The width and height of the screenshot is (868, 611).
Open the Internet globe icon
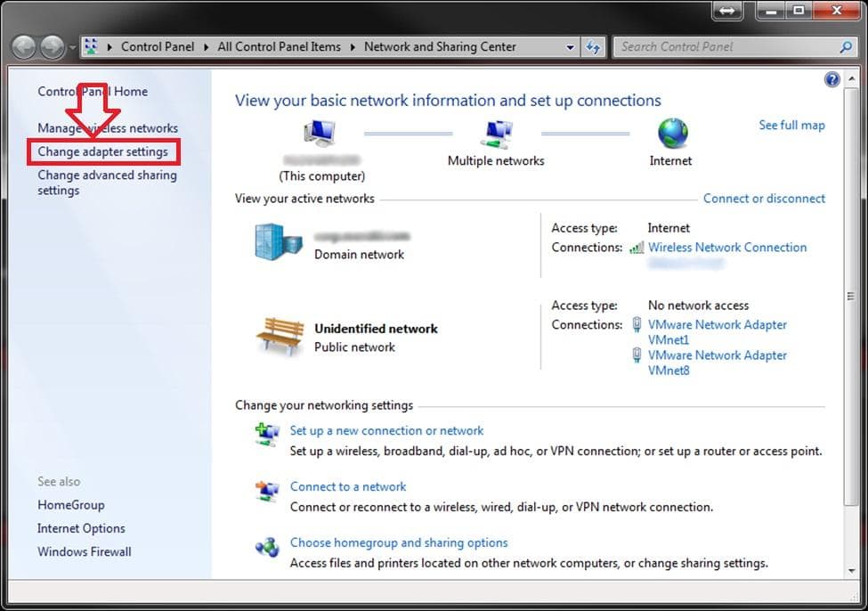[x=671, y=134]
